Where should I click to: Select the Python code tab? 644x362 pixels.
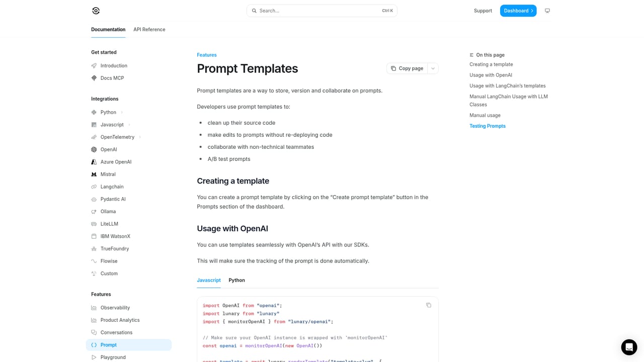pos(237,280)
